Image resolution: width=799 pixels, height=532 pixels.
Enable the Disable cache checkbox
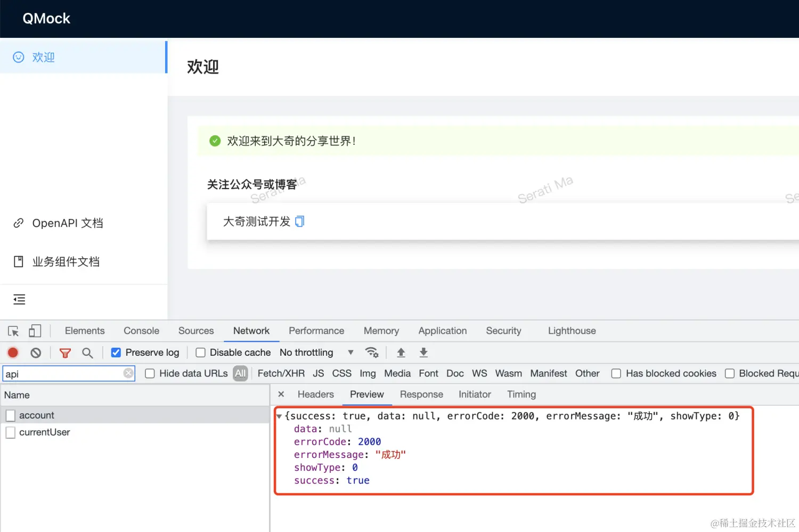pyautogui.click(x=200, y=353)
